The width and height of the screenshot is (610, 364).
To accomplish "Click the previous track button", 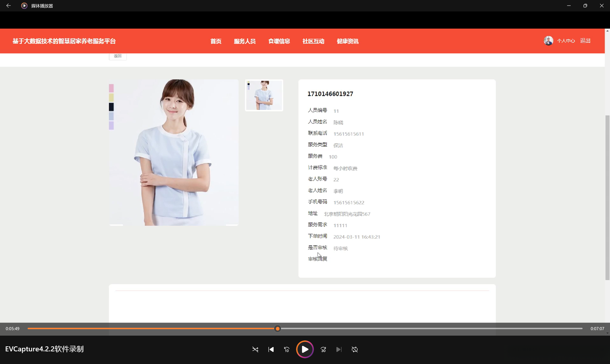I will (x=271, y=349).
